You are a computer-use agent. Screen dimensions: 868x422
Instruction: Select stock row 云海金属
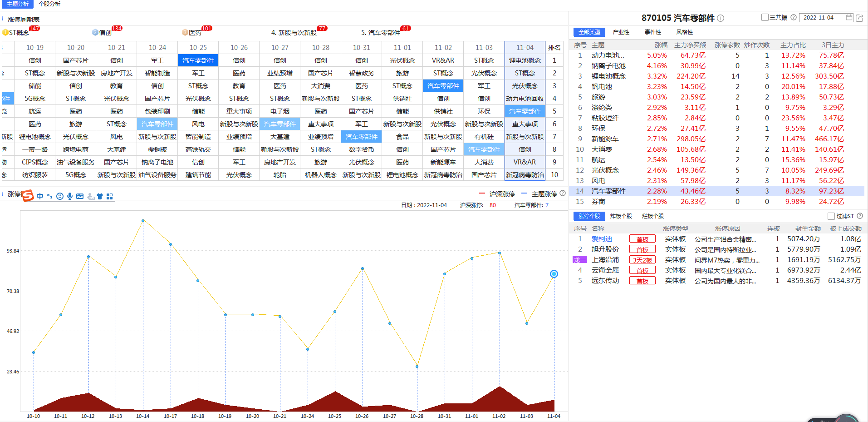[x=716, y=270]
